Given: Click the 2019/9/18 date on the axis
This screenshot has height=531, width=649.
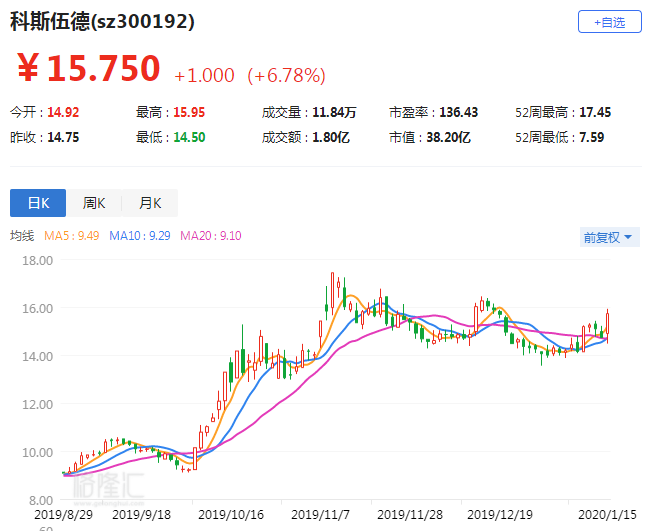Looking at the screenshot, I should 141,514.
